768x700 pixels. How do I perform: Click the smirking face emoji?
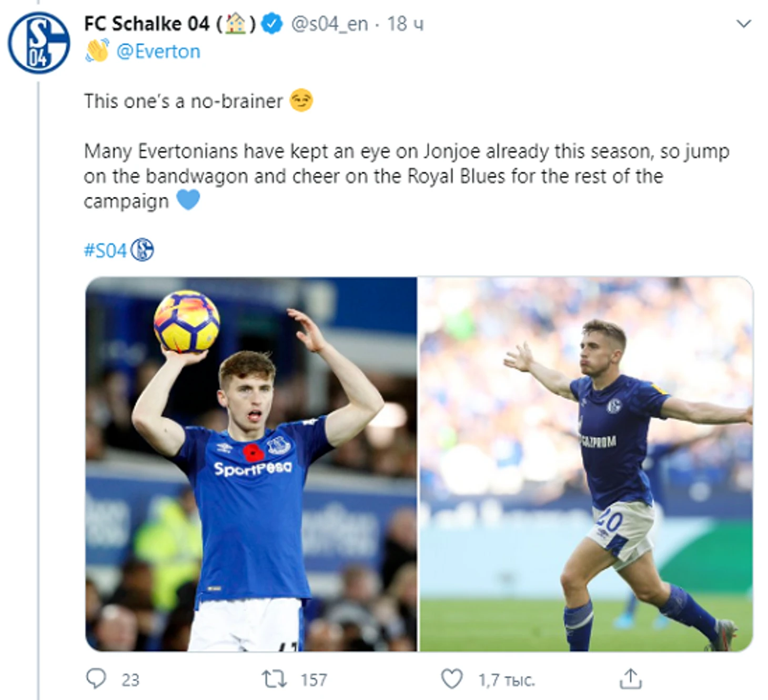[301, 100]
